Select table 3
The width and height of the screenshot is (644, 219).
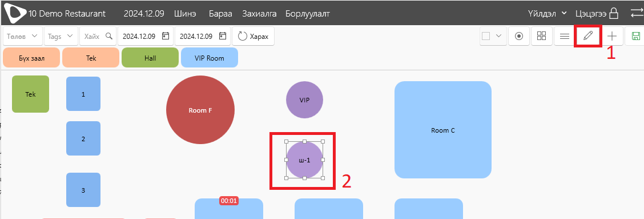83,190
